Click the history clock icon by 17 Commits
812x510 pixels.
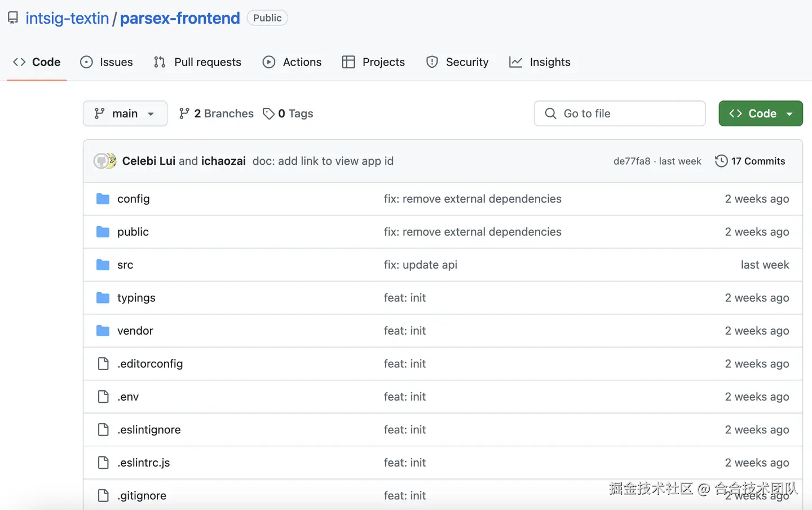[x=721, y=161]
